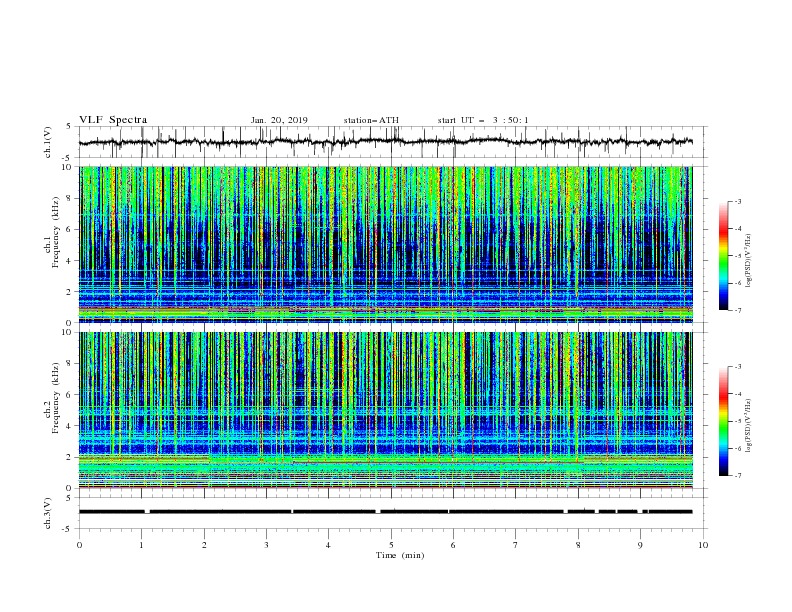Click inside the ch.2 spectrogram panel
Screen dimensions: 792x612
coord(385,410)
